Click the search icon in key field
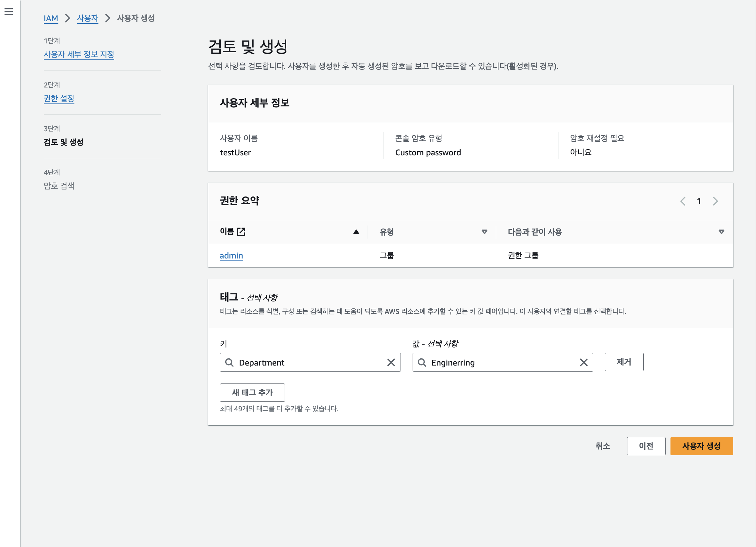The image size is (756, 547). (229, 362)
